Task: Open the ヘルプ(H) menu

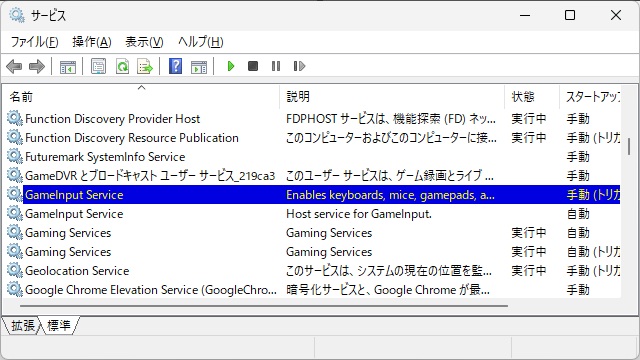Action: [200, 42]
